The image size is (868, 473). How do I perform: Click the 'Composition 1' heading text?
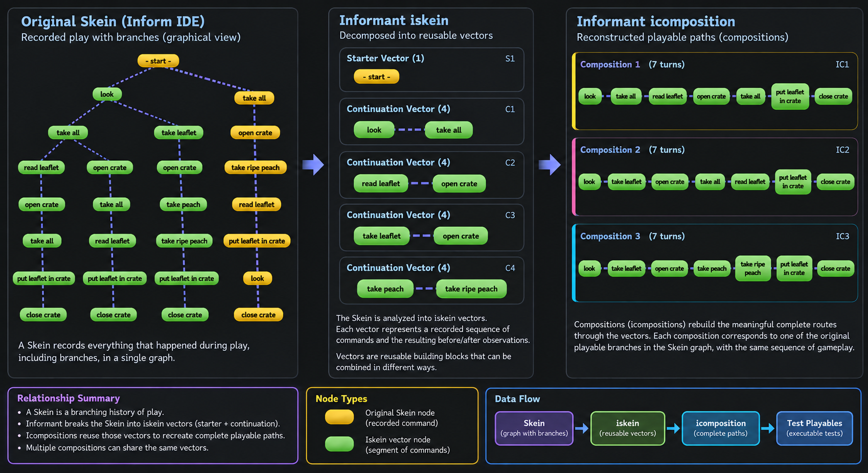[610, 64]
